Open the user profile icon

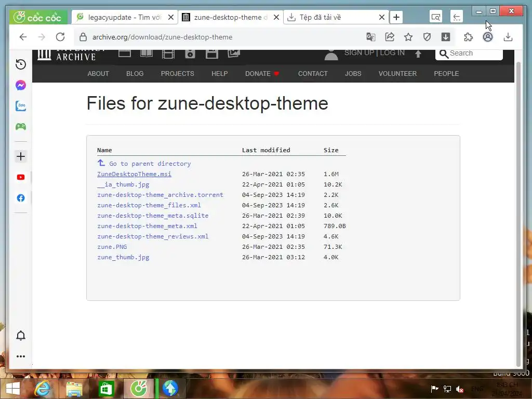click(488, 37)
